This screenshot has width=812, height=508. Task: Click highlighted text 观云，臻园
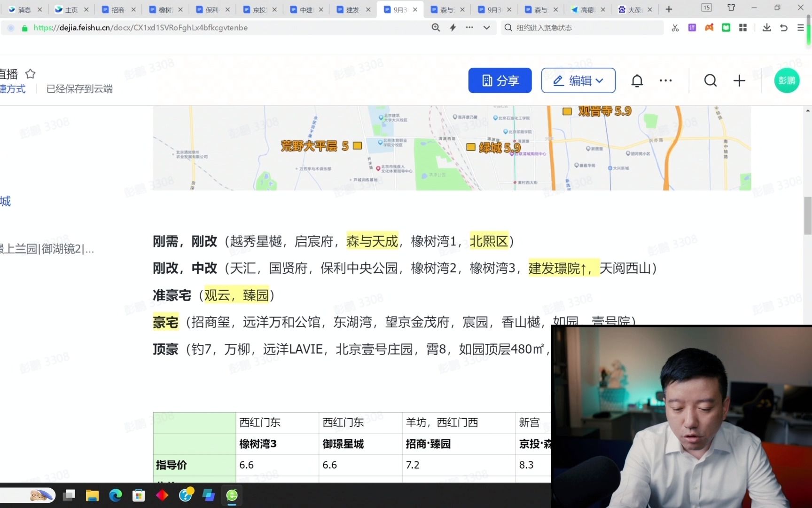236,295
